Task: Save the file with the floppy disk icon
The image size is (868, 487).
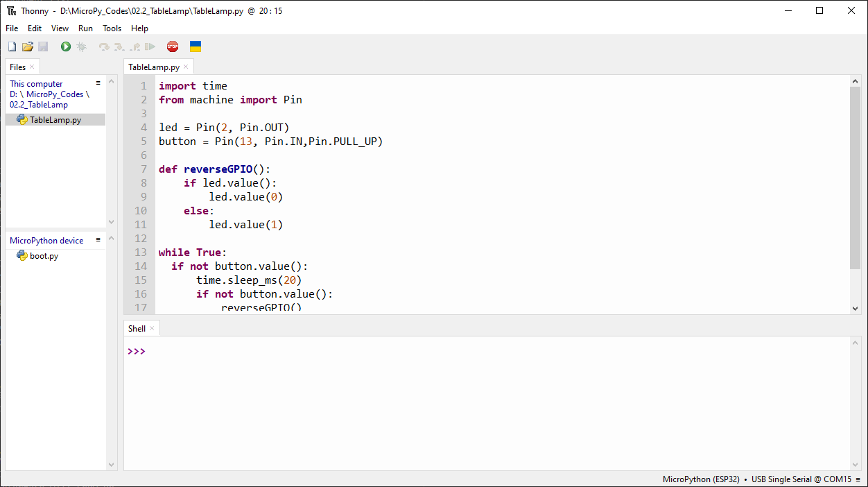Action: pos(43,46)
